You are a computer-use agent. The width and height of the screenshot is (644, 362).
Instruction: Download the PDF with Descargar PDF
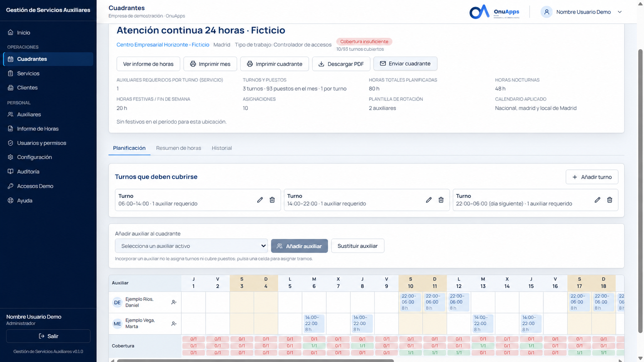pyautogui.click(x=341, y=64)
